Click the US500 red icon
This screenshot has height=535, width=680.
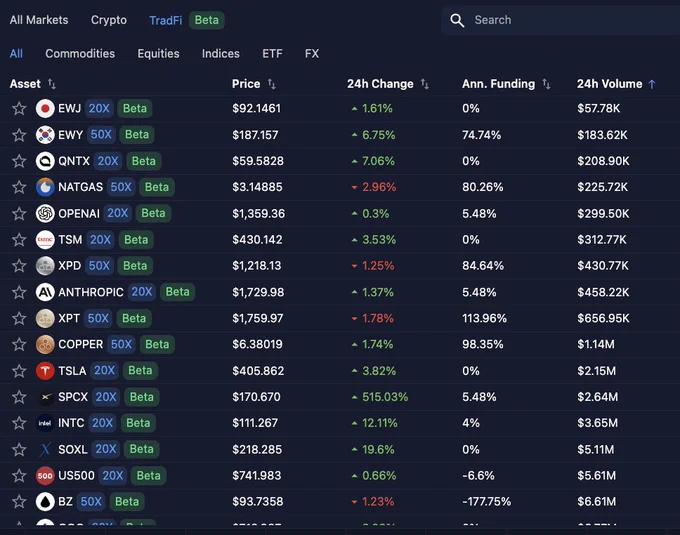point(45,476)
